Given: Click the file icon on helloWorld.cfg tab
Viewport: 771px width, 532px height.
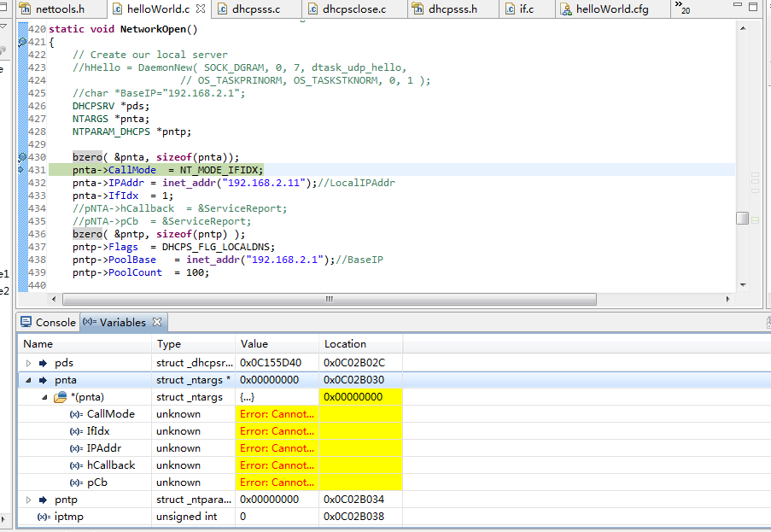Looking at the screenshot, I should pos(564,10).
